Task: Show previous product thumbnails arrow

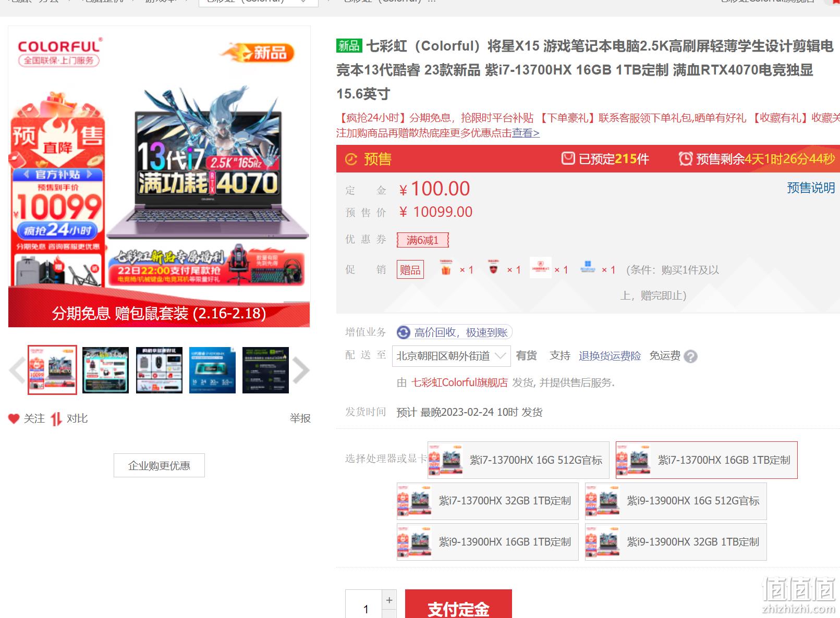Action: [x=17, y=370]
